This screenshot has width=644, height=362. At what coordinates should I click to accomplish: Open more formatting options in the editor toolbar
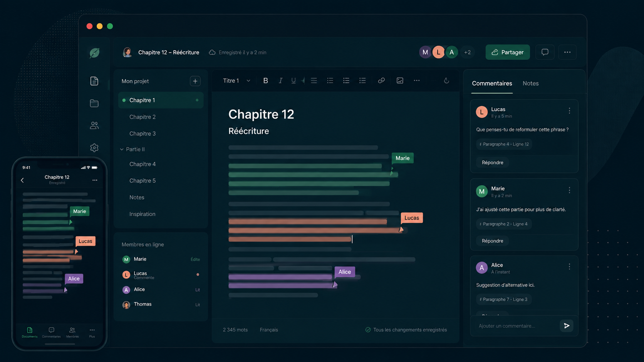(x=417, y=80)
